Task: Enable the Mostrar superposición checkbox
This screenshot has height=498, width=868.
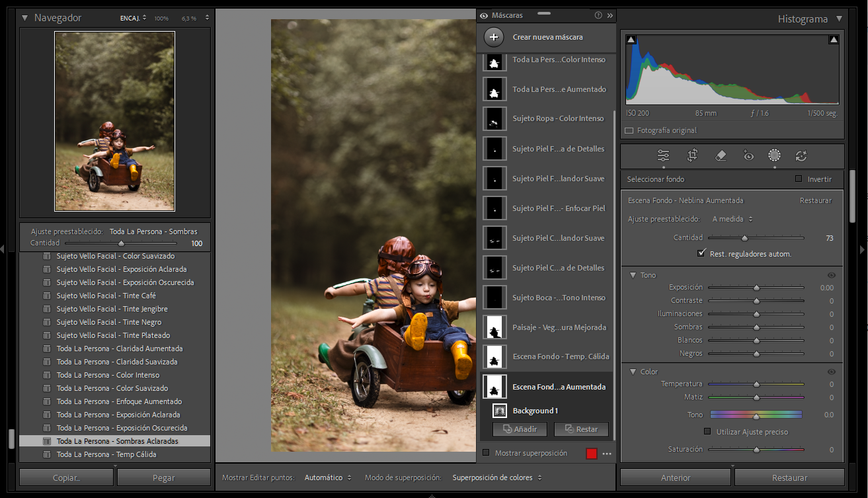Action: [x=486, y=453]
